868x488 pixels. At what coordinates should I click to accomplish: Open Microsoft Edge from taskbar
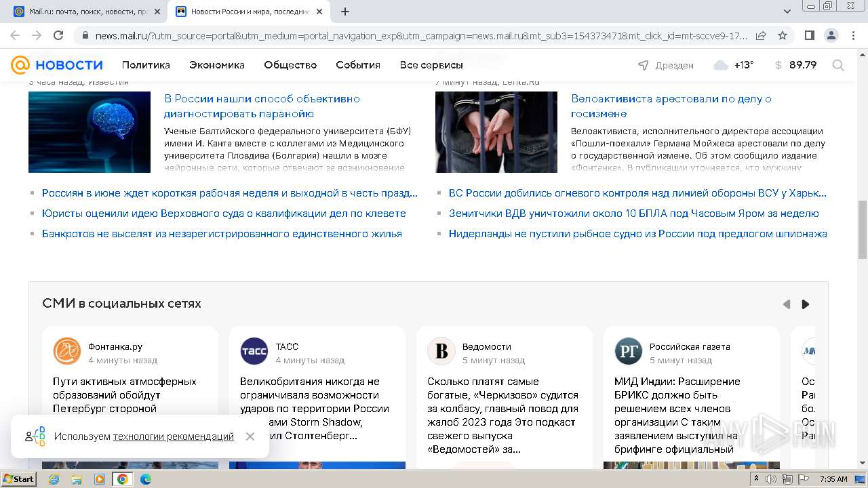[x=145, y=479]
